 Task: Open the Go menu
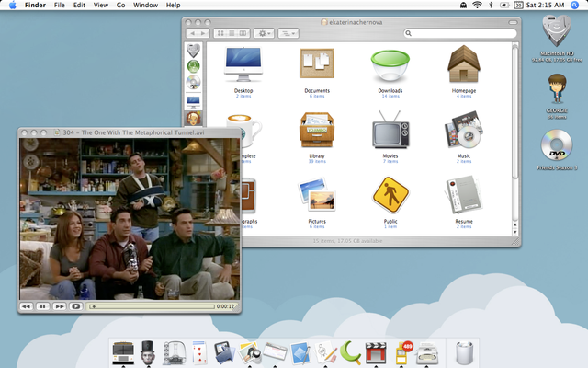coord(120,5)
